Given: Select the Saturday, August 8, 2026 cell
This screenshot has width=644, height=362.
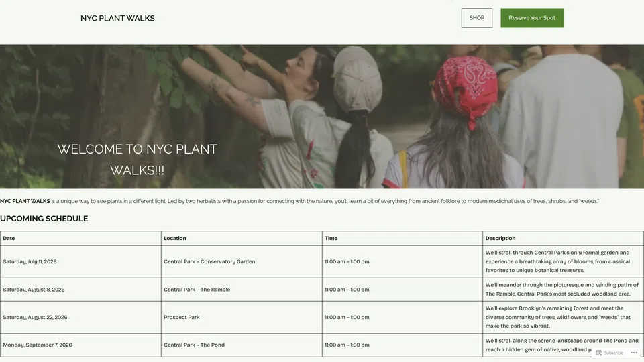Looking at the screenshot, I should [80, 290].
